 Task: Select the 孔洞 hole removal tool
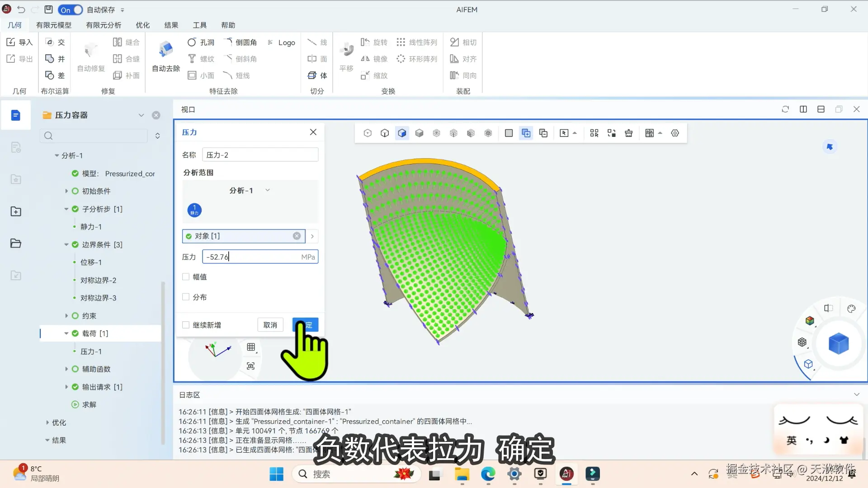click(x=201, y=42)
